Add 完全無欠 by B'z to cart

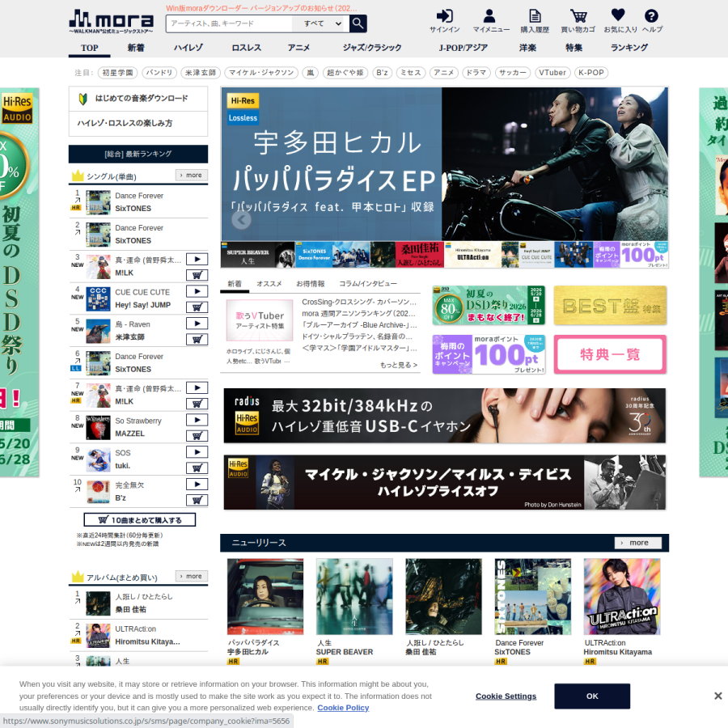(197, 500)
